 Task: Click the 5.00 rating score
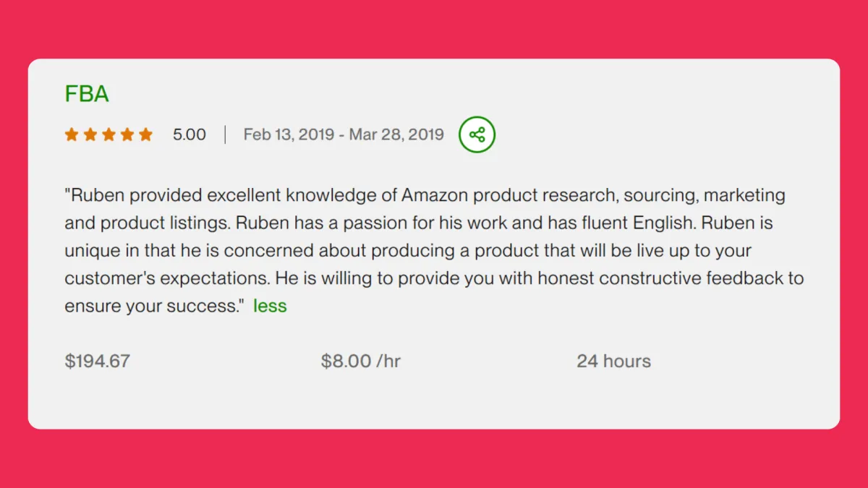[x=190, y=134]
